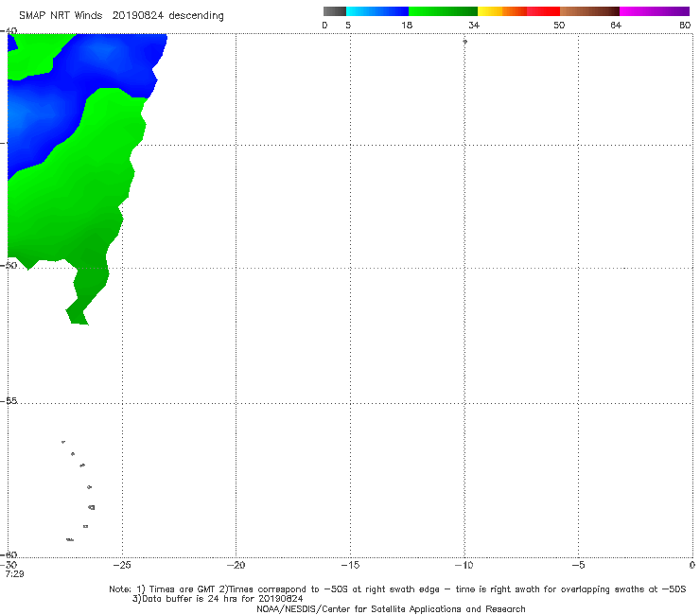Click the longitude axis label "-25"

coord(122,566)
